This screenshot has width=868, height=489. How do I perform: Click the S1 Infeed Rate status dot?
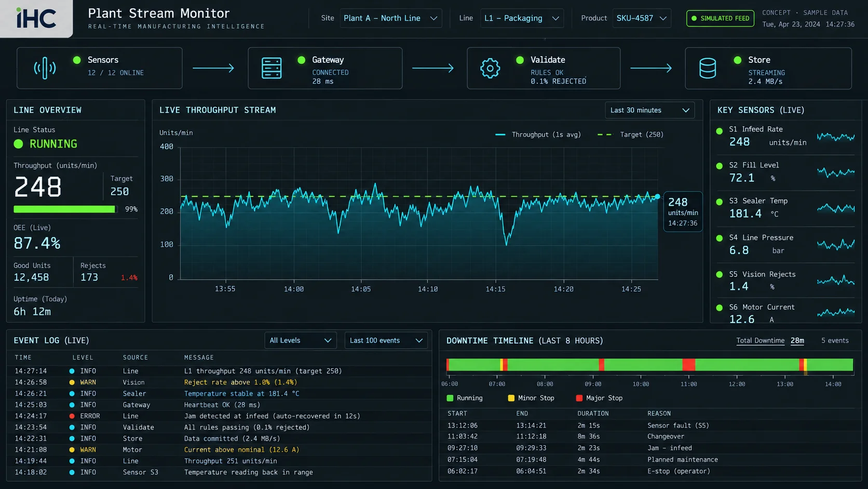point(719,131)
